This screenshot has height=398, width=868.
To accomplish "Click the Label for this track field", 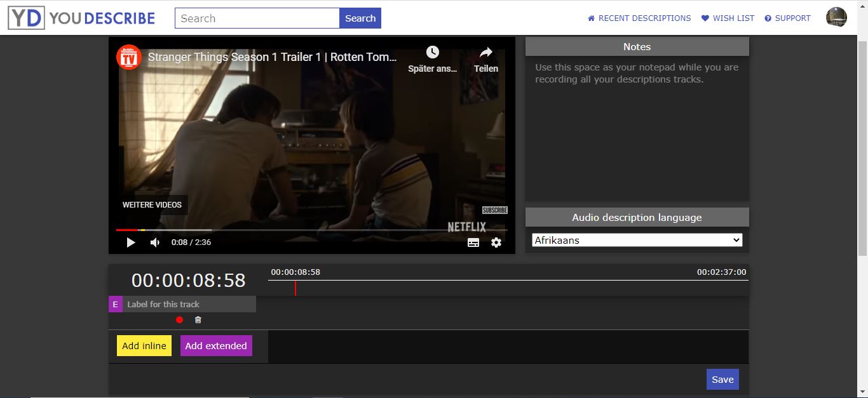I will coord(189,304).
